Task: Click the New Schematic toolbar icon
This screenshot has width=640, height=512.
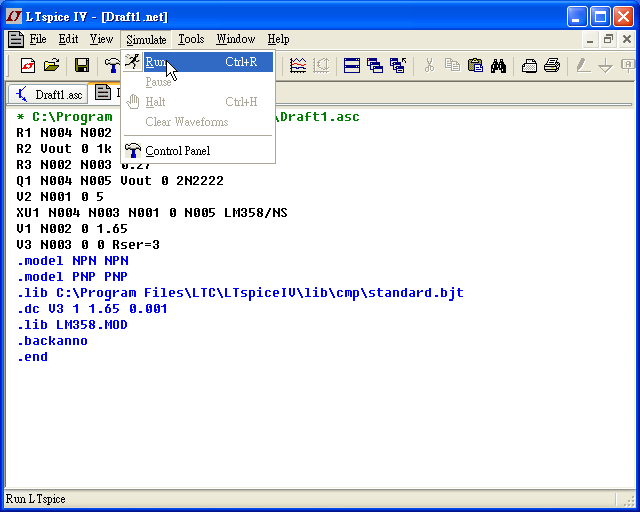Action: [x=28, y=65]
